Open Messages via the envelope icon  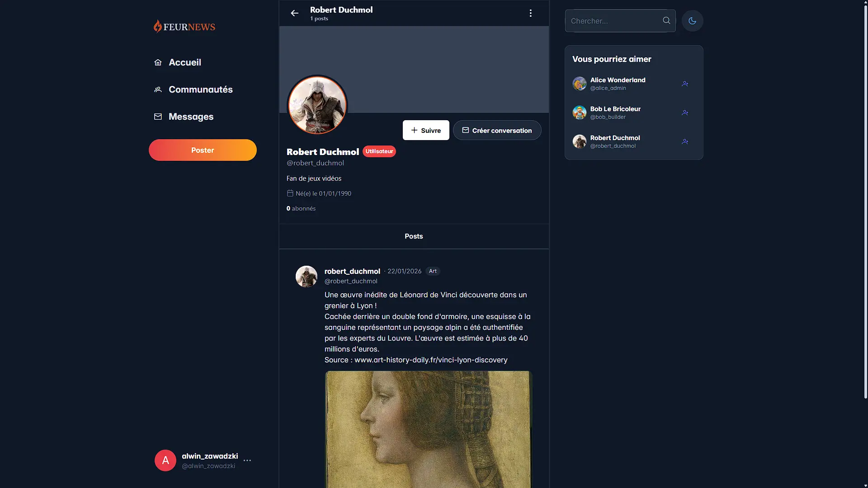(158, 117)
